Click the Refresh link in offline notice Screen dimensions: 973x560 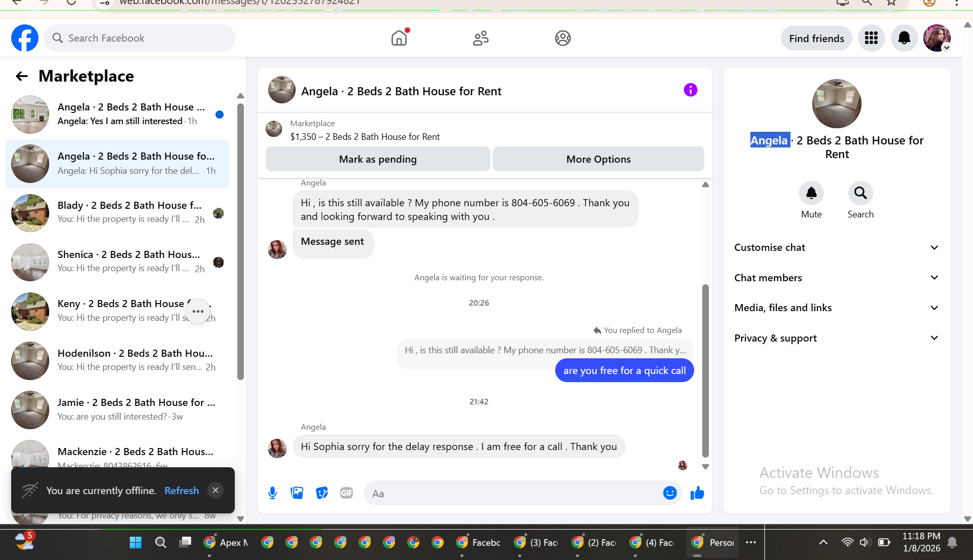pyautogui.click(x=182, y=491)
